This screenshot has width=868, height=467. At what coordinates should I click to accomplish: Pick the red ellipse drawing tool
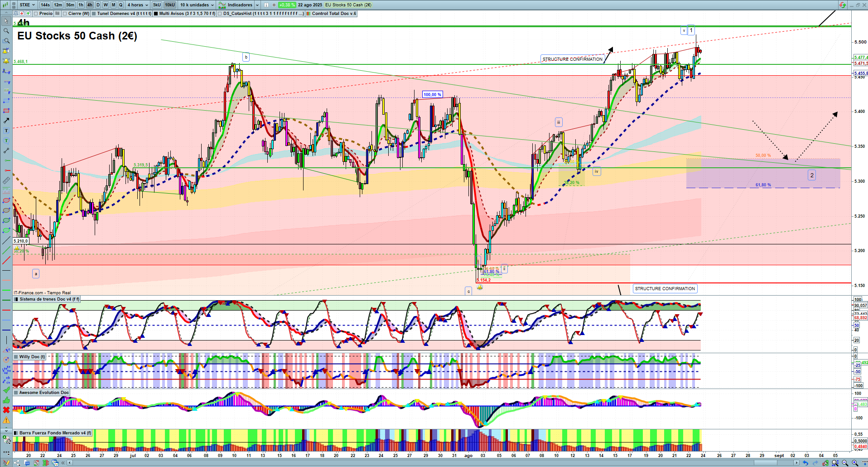pyautogui.click(x=6, y=200)
